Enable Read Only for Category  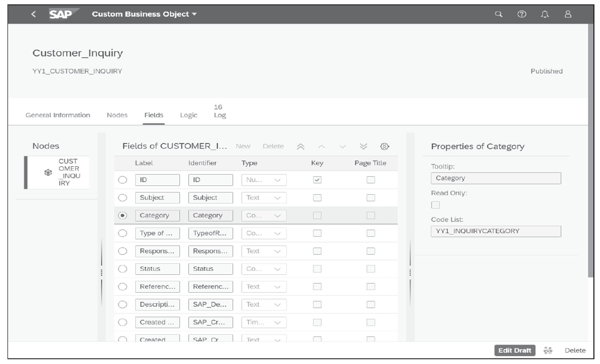436,205
